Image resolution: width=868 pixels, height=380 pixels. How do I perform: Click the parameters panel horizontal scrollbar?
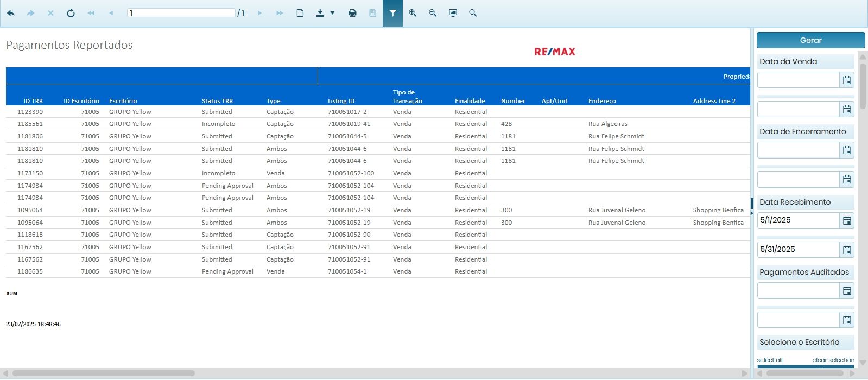806,373
